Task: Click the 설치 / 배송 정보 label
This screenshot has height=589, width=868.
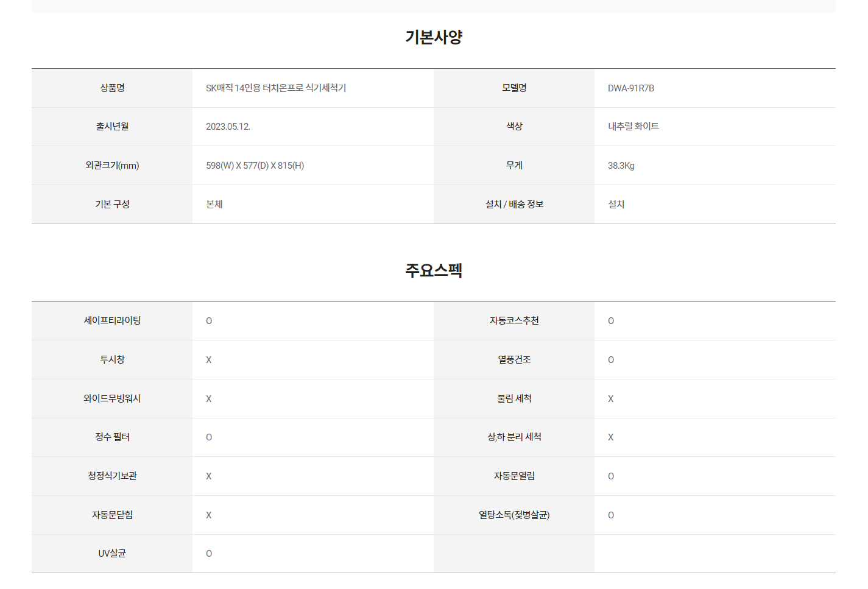Action: (514, 205)
